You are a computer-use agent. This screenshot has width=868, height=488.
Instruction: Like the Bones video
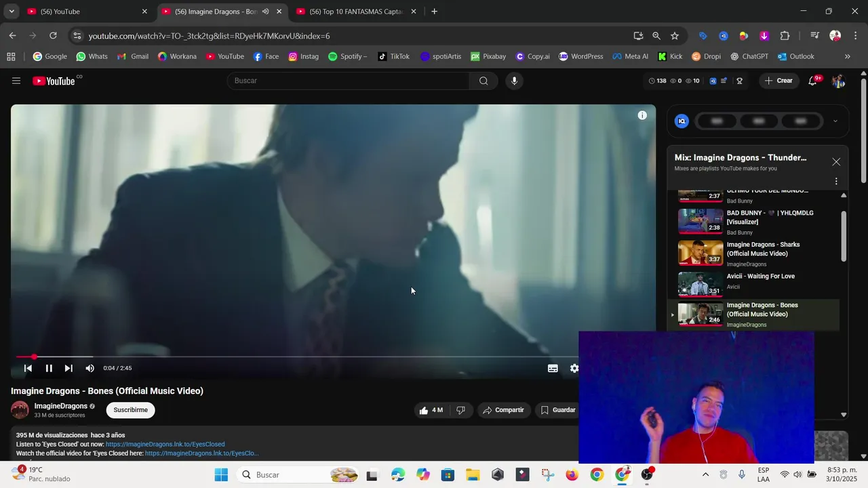pyautogui.click(x=431, y=410)
